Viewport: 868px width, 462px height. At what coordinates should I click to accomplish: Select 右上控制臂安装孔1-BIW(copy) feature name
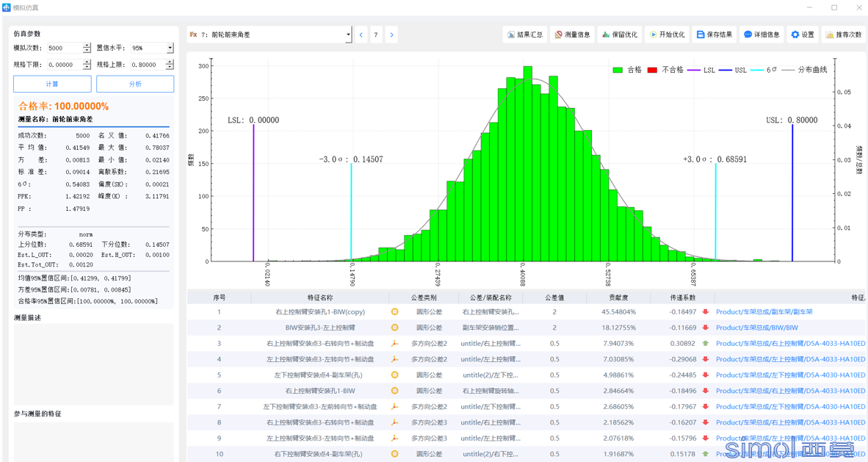pyautogui.click(x=320, y=312)
